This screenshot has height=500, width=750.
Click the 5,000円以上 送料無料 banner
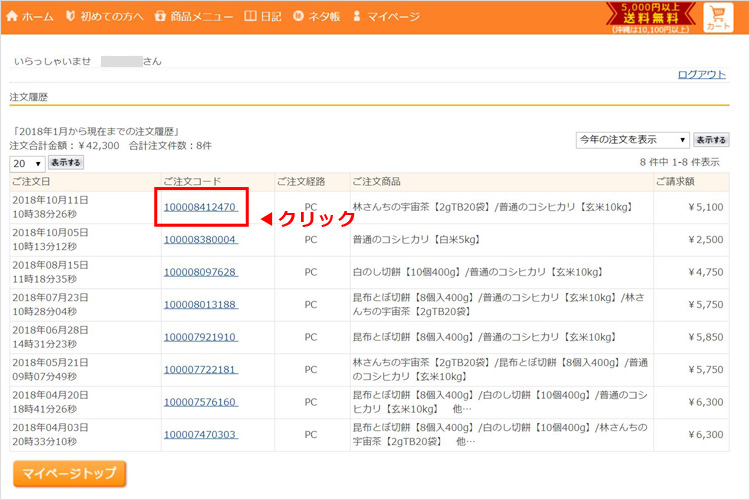tap(651, 18)
